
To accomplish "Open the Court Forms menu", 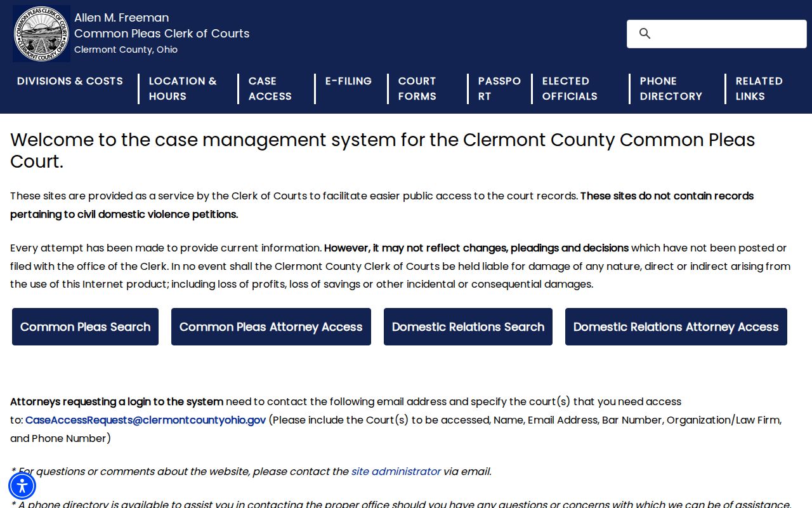I will [x=417, y=89].
